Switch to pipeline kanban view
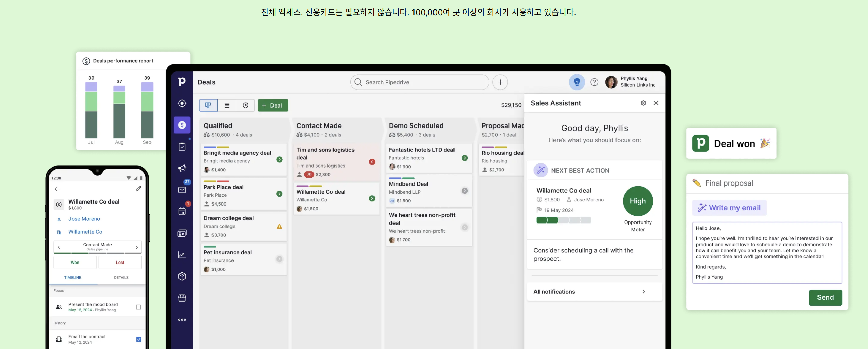This screenshot has width=868, height=349. (x=208, y=105)
